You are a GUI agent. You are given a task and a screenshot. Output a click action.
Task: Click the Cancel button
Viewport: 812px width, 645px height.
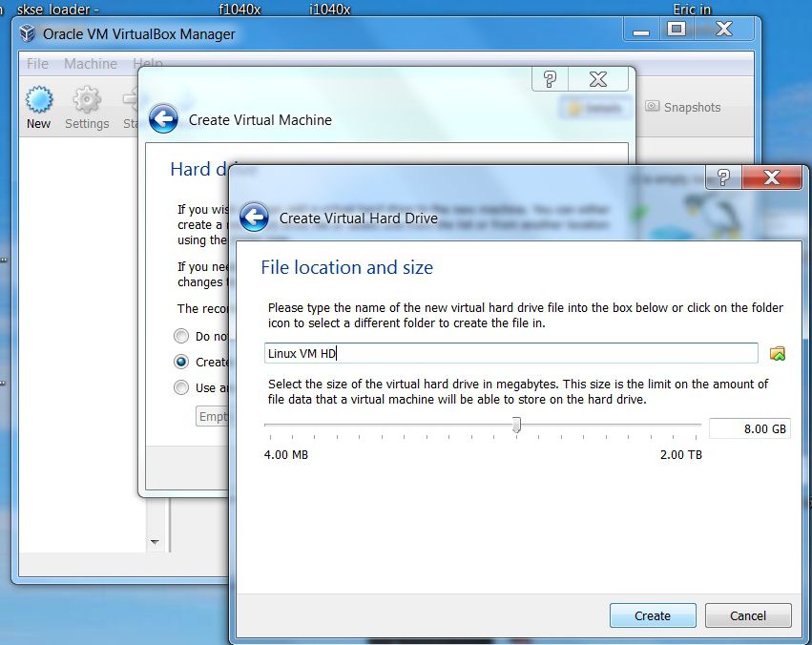pos(748,615)
